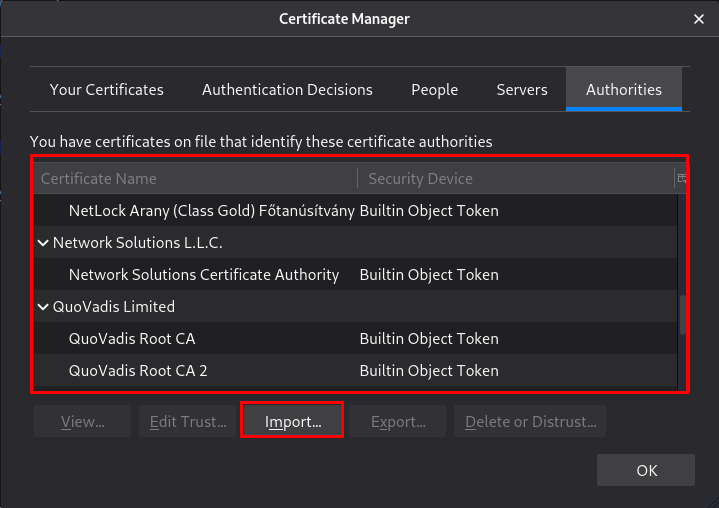Go to the Servers tab
The image size is (719, 508).
pos(522,89)
